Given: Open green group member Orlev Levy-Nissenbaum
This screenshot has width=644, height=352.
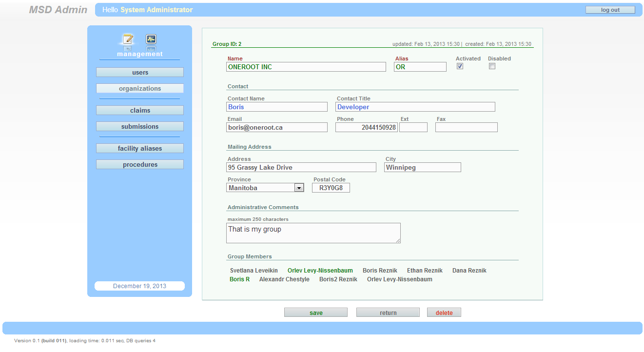Looking at the screenshot, I should click(320, 271).
